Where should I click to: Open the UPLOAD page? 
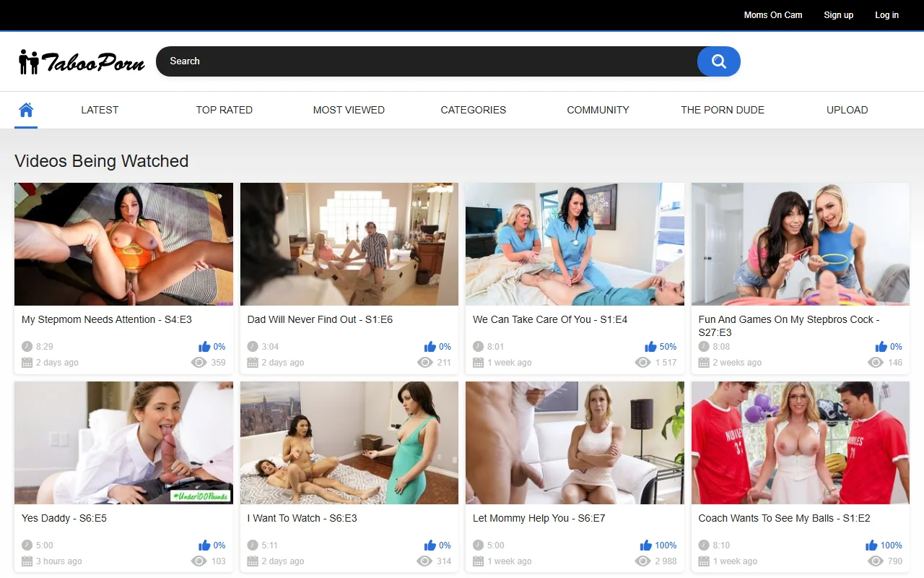[x=847, y=110]
